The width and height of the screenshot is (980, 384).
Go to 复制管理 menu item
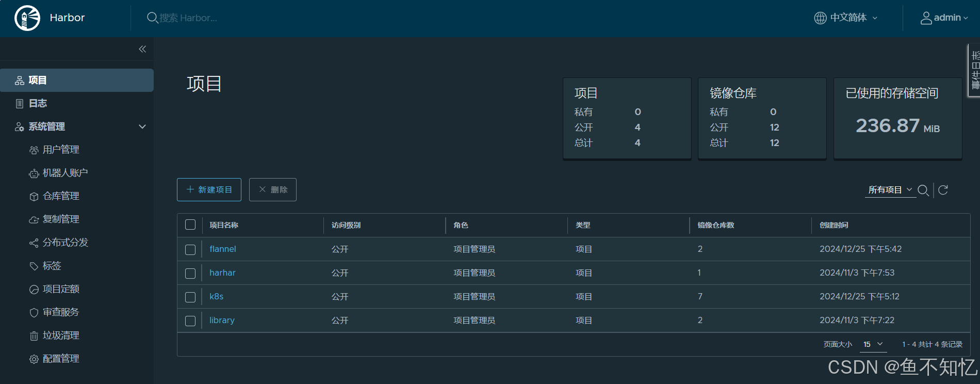(x=61, y=219)
